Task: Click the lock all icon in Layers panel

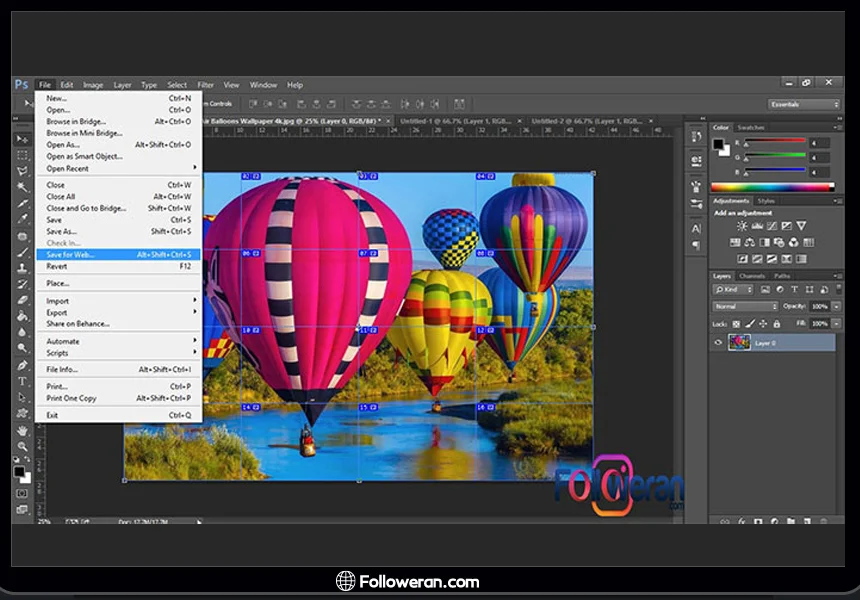Action: tap(776, 323)
